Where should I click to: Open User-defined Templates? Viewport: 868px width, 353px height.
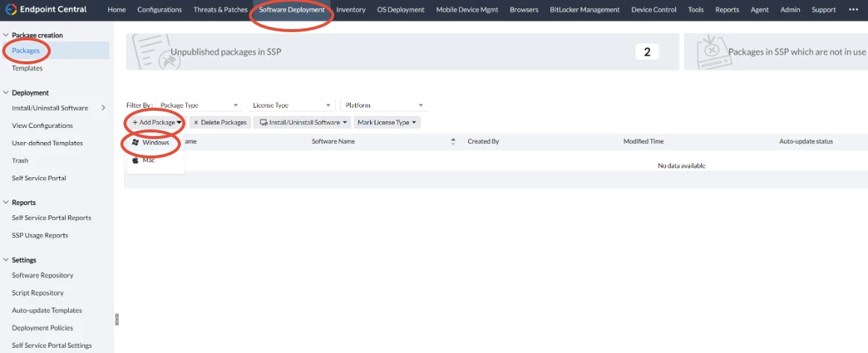tap(47, 143)
